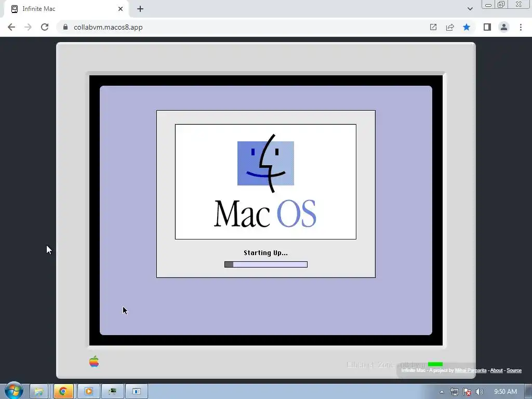The height and width of the screenshot is (399, 532).
Task: Open Windows Explorer from taskbar
Action: click(38, 391)
